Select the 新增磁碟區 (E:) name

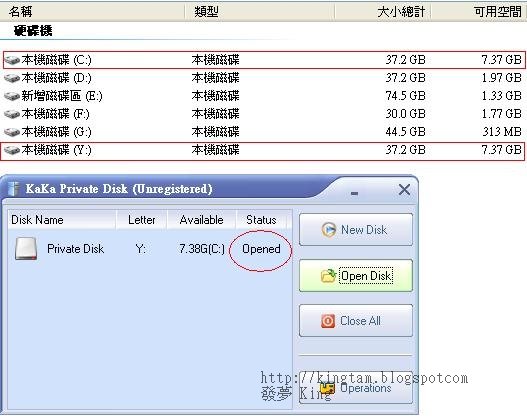pyautogui.click(x=62, y=96)
